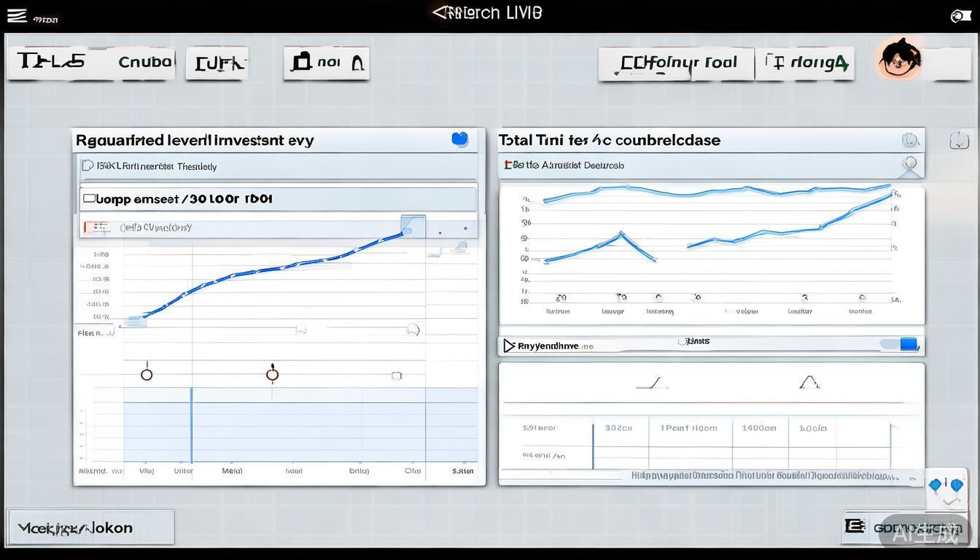The width and height of the screenshot is (980, 560).
Task: Click the bottom-right button with list icon
Action: [x=904, y=527]
